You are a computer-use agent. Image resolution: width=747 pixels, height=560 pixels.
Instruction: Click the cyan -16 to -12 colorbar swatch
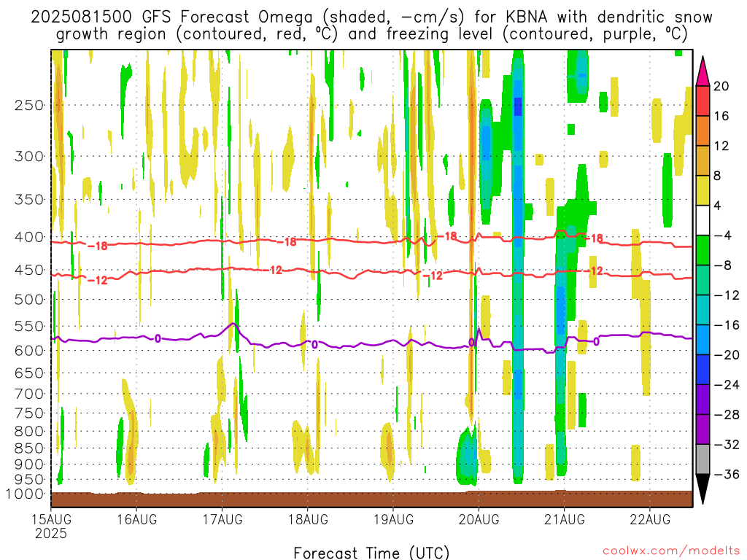(x=703, y=310)
